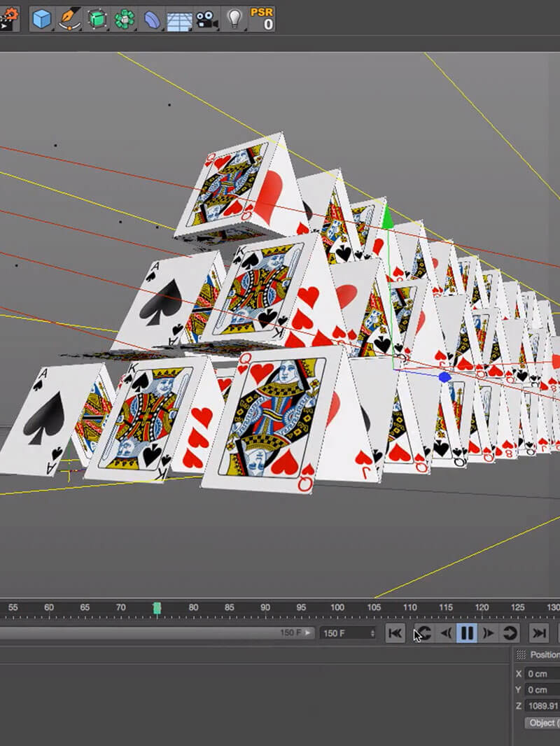Click the Position X value field

tap(542, 674)
